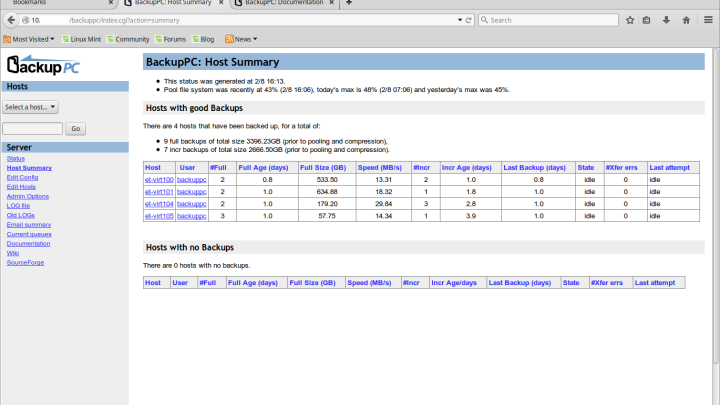Click backuppc user in et-virt105 row
720x405 pixels.
pos(191,216)
